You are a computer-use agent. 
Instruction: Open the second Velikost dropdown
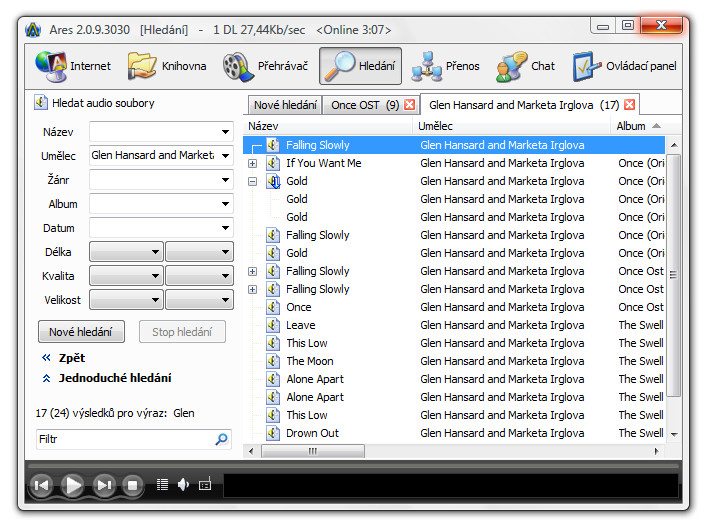pyautogui.click(x=199, y=300)
